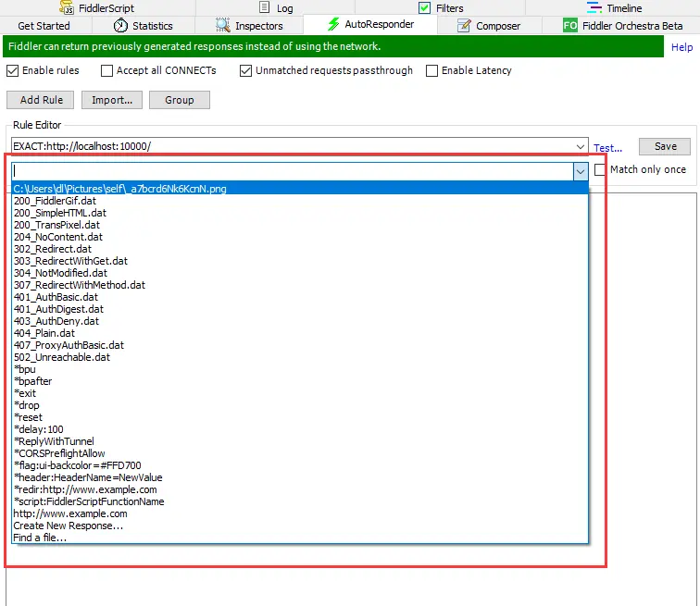Click the Statistics stopwatch icon
The image size is (700, 606).
[x=120, y=25]
